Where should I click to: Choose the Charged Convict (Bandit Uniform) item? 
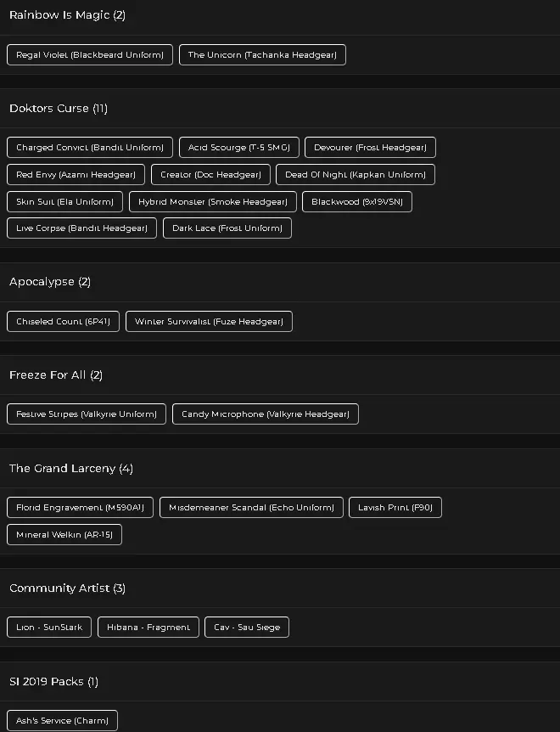click(90, 148)
